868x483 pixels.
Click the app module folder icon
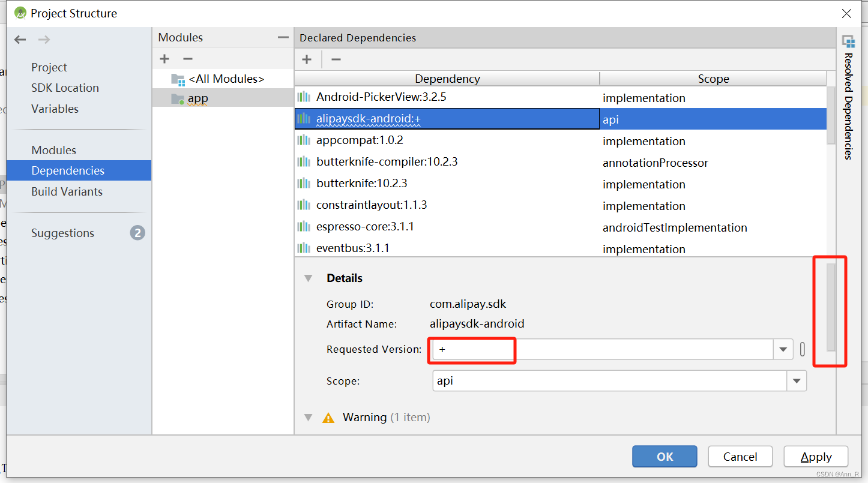178,98
